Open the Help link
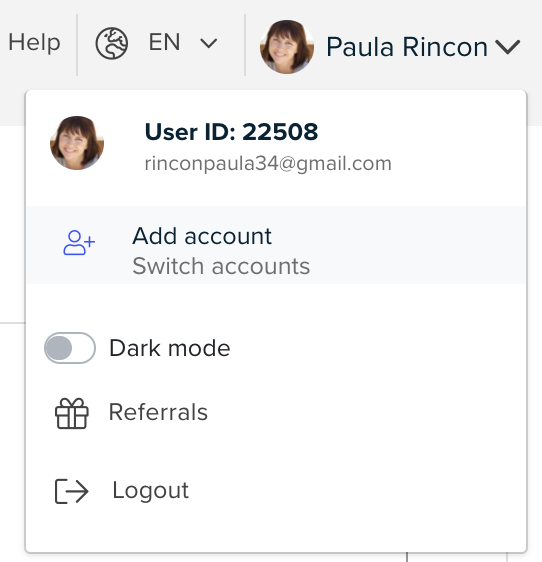 (34, 43)
